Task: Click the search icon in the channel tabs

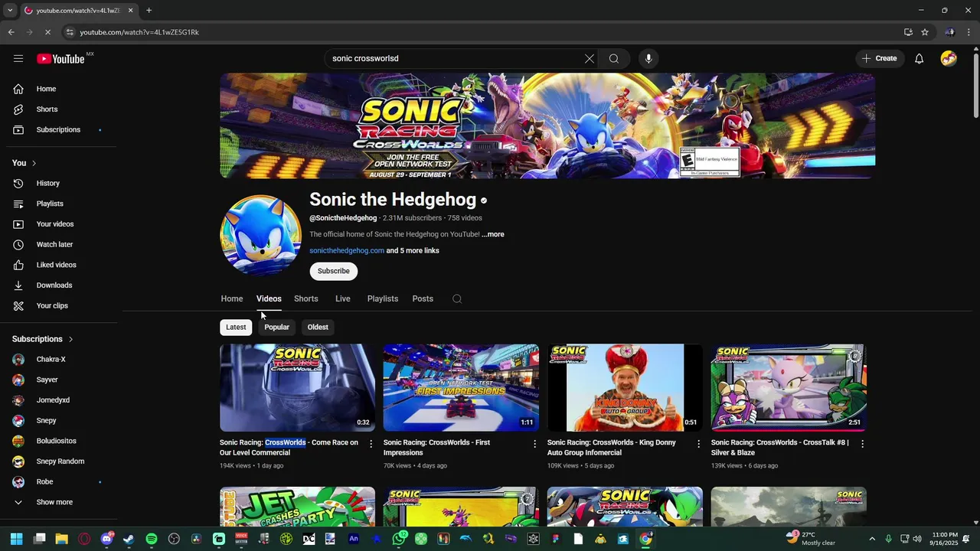Action: 457,299
